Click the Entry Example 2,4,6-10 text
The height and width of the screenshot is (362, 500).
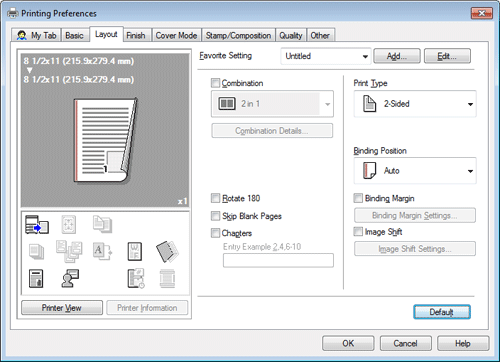click(x=262, y=247)
